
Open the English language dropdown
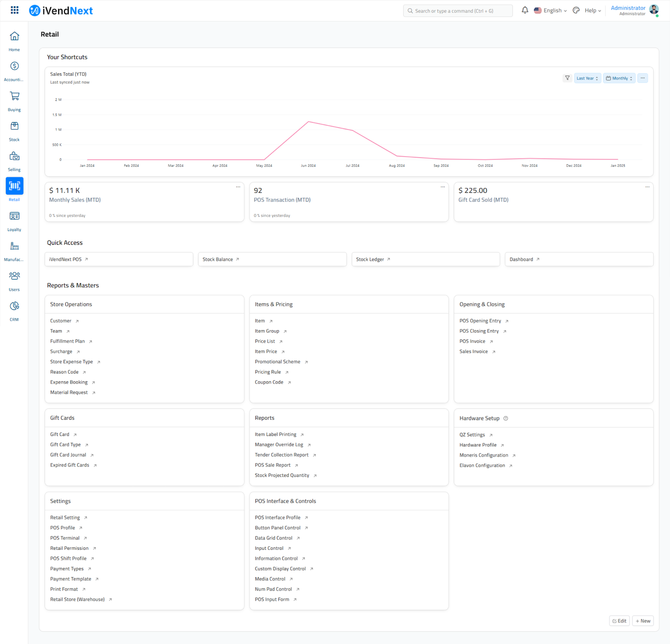click(x=550, y=10)
